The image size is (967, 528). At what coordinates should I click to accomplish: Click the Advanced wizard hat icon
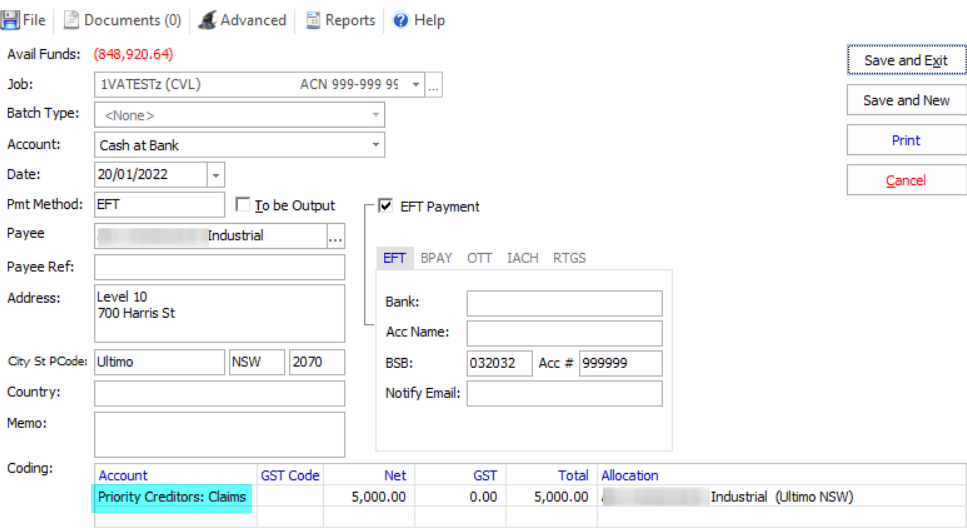click(206, 20)
